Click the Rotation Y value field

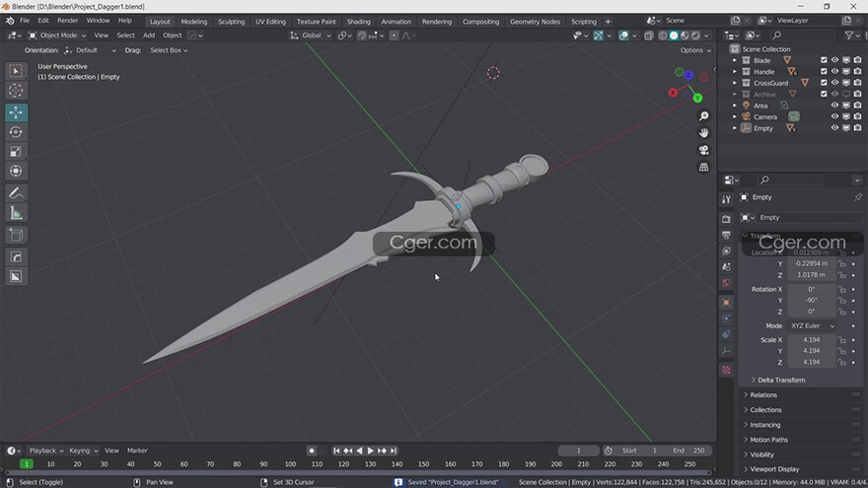(811, 301)
